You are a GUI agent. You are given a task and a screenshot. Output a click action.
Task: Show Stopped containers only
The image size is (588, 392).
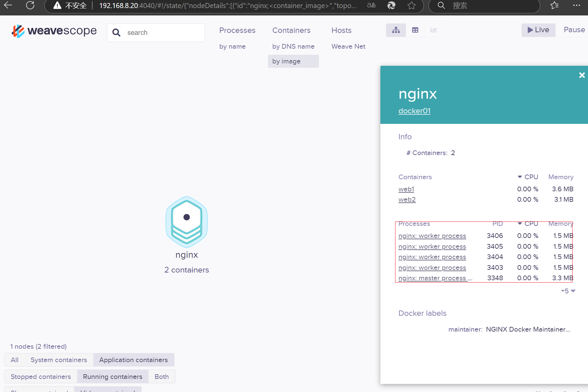41,377
